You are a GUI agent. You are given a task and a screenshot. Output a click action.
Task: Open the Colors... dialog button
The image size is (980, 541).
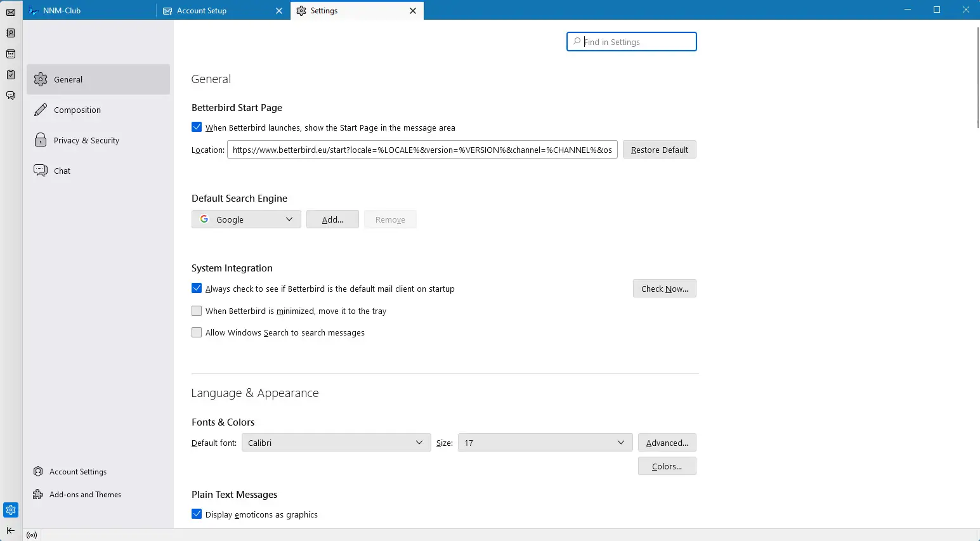(x=667, y=466)
